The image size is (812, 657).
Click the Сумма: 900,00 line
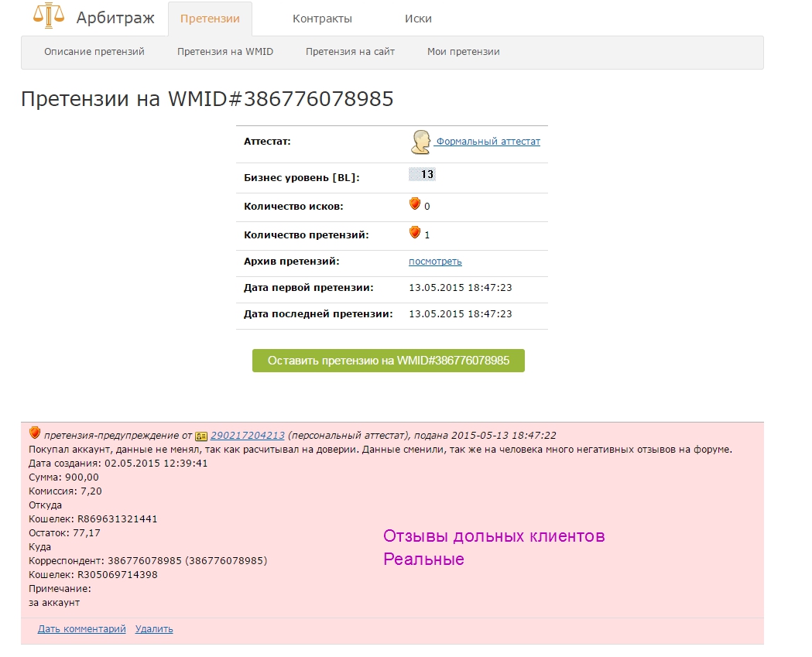[x=63, y=477]
